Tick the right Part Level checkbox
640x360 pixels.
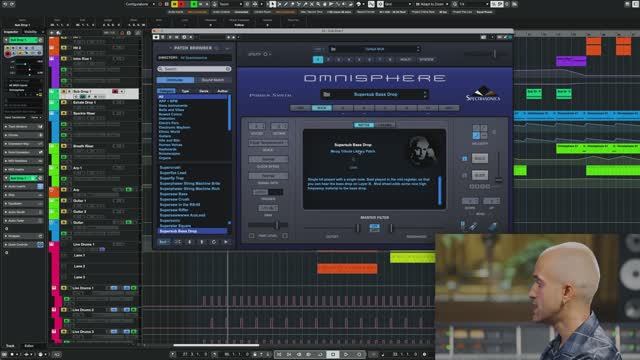(x=285, y=236)
